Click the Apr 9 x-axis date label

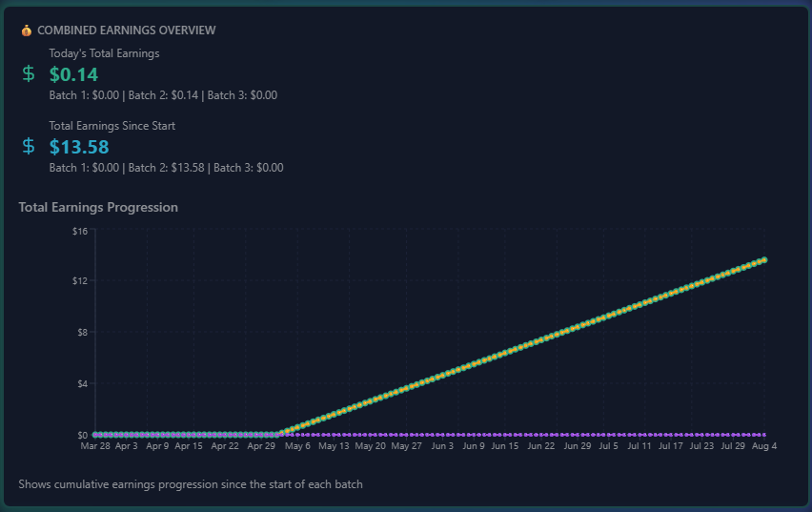point(157,445)
